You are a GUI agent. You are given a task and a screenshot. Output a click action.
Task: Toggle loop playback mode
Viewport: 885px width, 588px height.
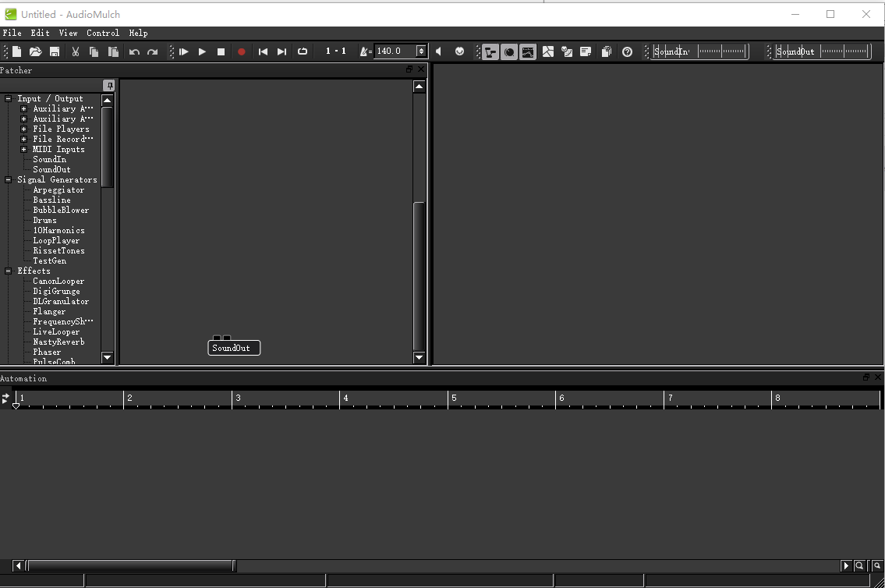303,51
